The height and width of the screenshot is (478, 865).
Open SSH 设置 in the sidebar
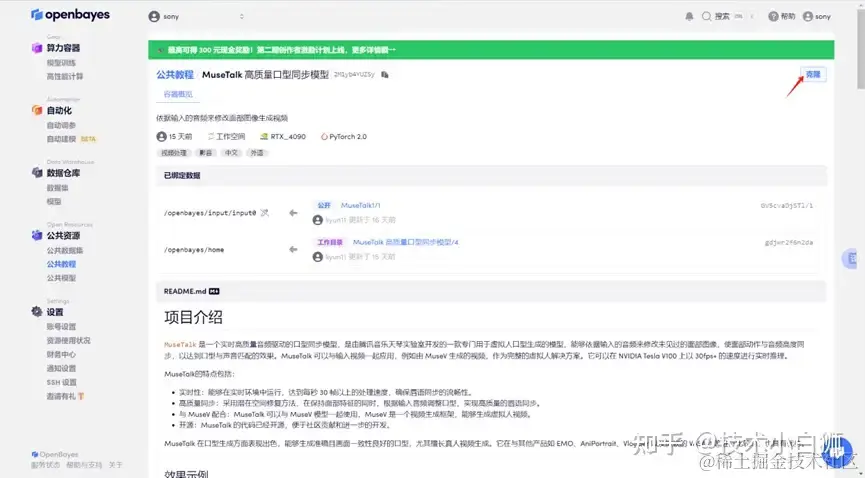pyautogui.click(x=62, y=382)
